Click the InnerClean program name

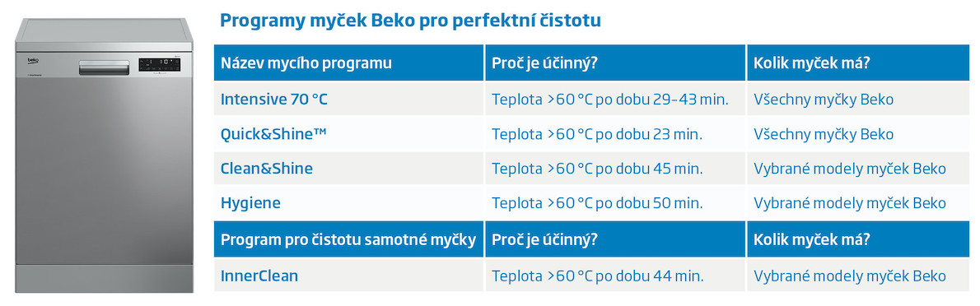259,276
